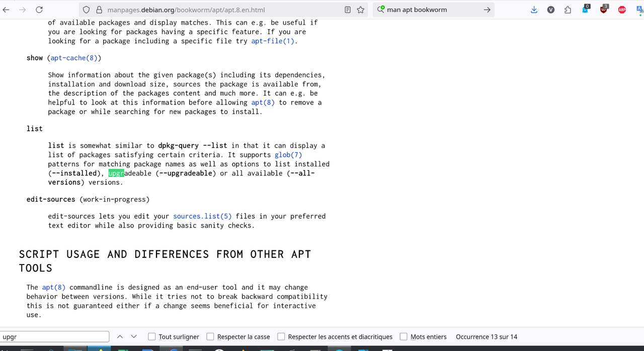
Task: Find next occurrence with down arrow
Action: point(134,336)
